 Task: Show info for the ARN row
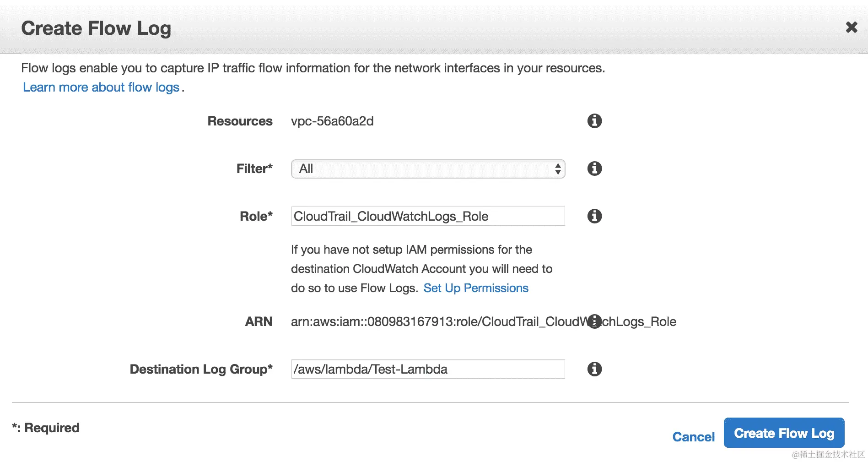[x=594, y=321]
